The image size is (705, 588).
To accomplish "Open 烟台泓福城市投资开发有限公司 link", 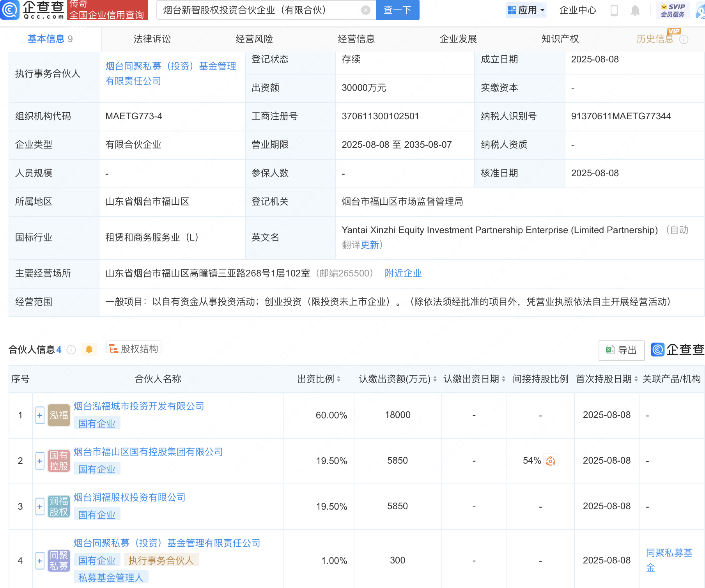I will pyautogui.click(x=139, y=406).
